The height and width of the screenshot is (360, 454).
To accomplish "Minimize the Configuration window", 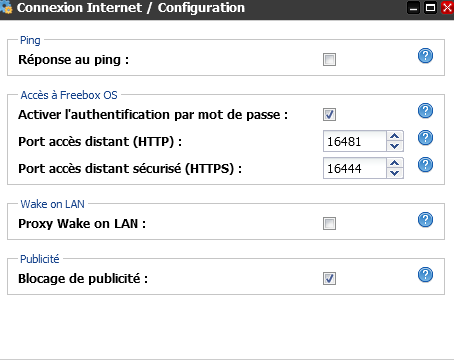I will pos(413,8).
